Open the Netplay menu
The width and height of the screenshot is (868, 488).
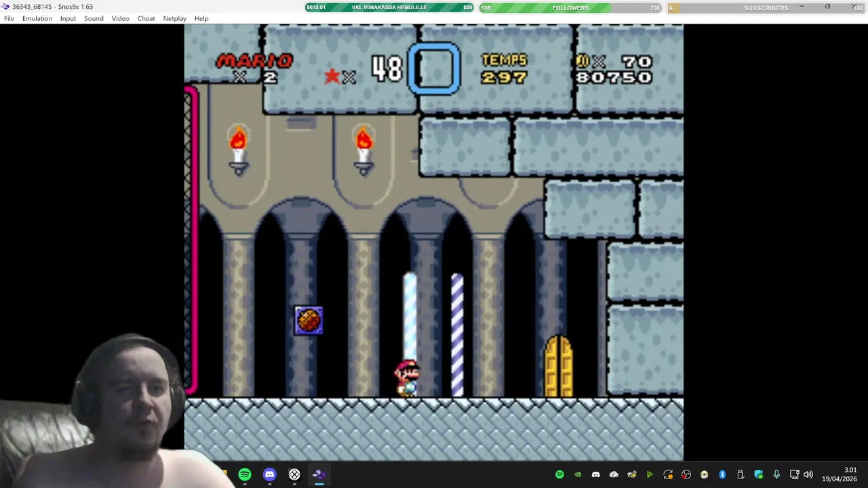point(174,18)
